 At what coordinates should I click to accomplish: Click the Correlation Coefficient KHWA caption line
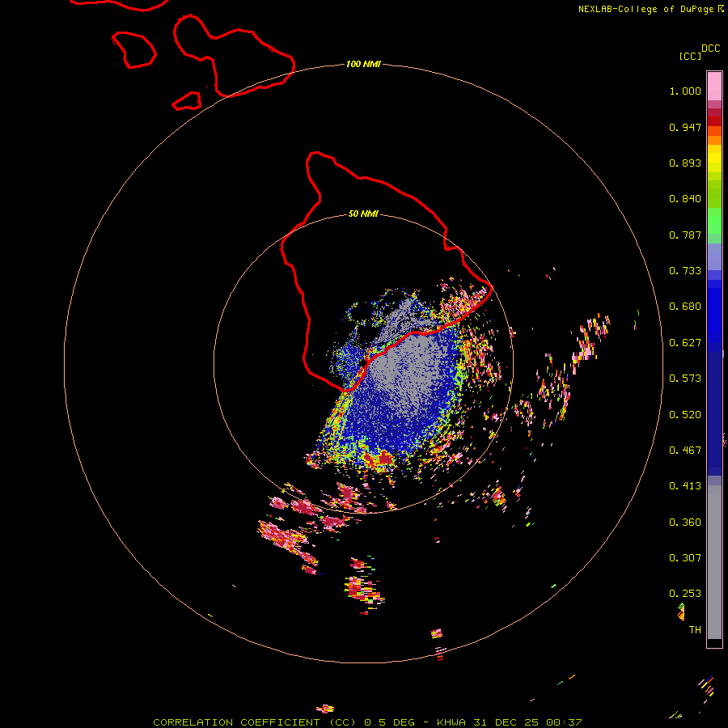point(367,722)
